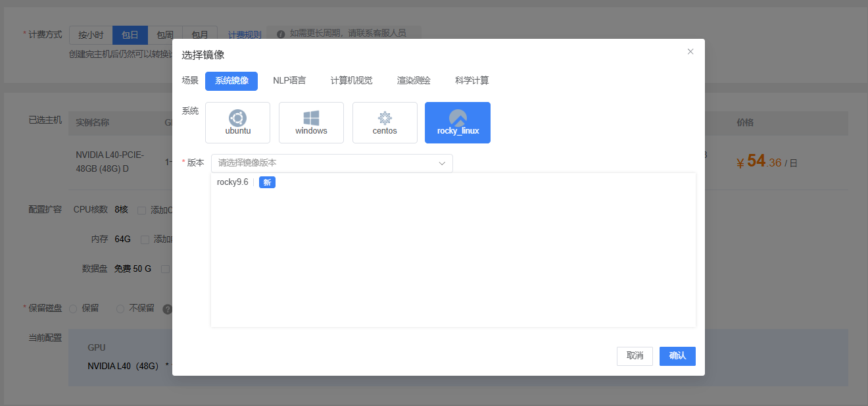Tick the checkbox in the 内存 row

145,240
